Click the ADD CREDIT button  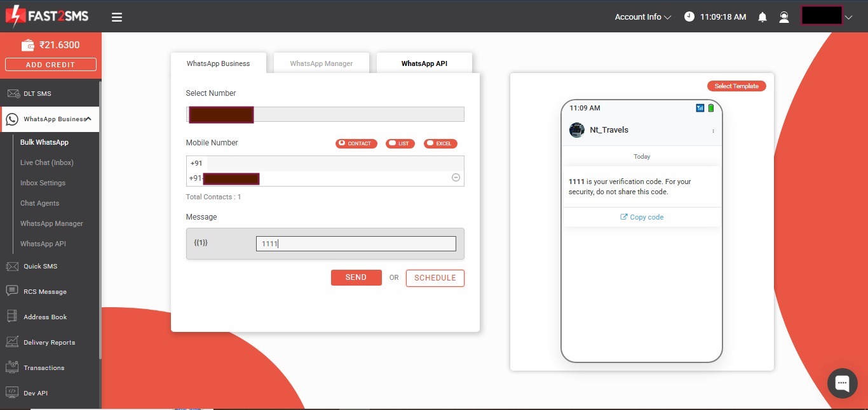[x=51, y=65]
